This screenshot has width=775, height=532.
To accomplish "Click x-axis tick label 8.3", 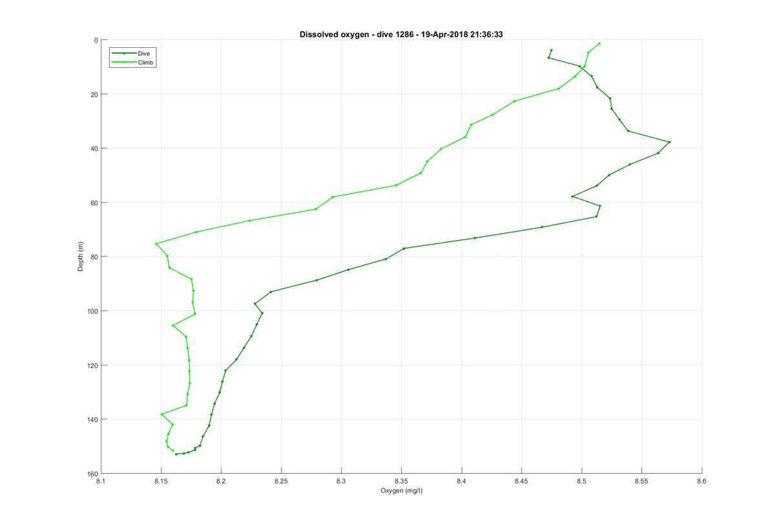I will (x=341, y=481).
